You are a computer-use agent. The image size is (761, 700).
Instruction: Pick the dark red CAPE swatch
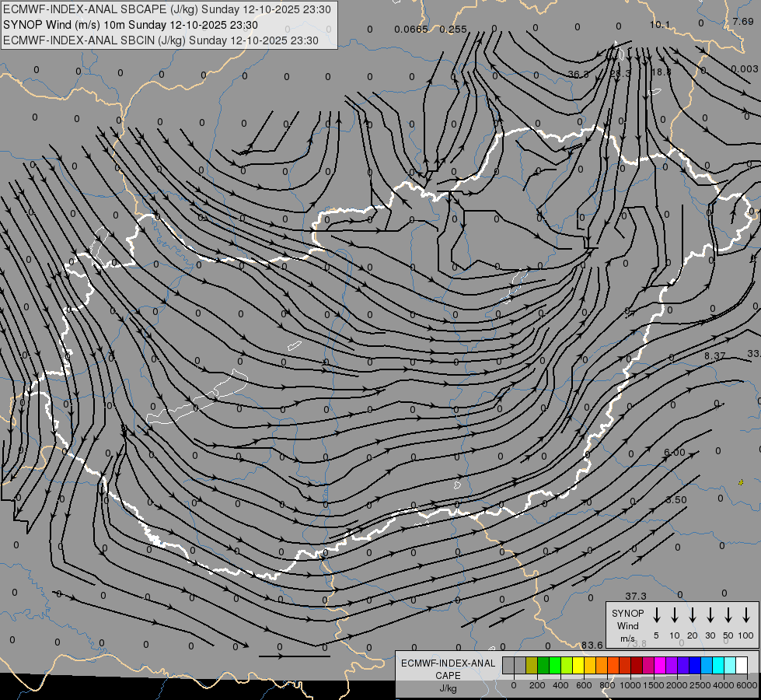click(x=637, y=665)
